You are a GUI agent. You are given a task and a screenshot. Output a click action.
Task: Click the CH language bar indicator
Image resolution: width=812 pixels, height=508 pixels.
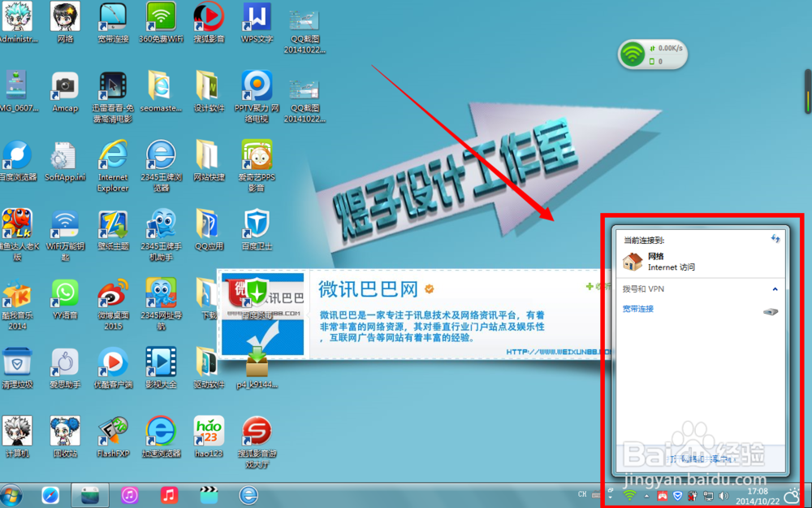(582, 494)
